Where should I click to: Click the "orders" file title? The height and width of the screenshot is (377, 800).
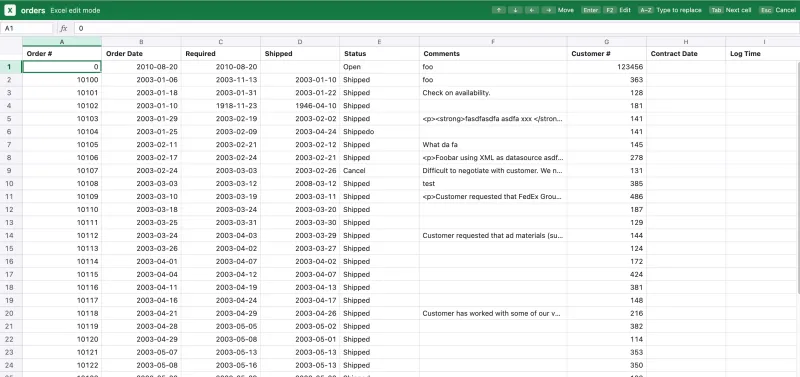33,10
